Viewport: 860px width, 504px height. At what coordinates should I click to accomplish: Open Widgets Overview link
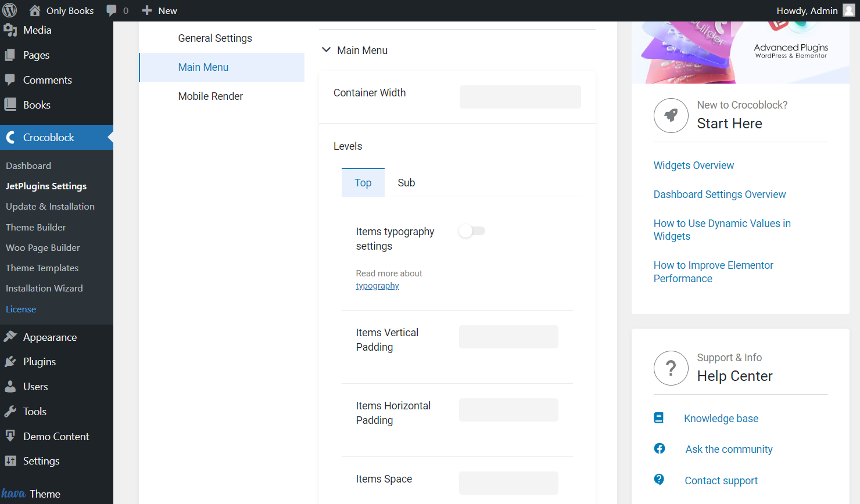tap(694, 165)
